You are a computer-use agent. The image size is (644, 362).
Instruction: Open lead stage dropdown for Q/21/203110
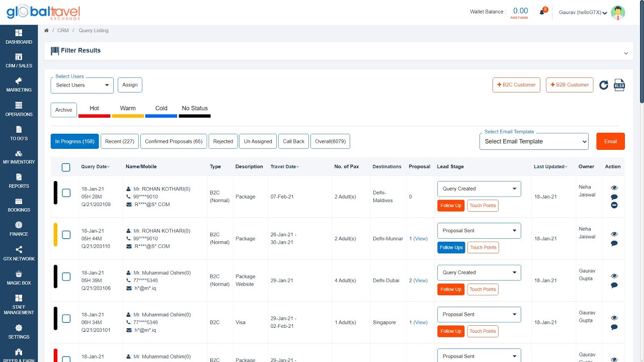coord(479,231)
